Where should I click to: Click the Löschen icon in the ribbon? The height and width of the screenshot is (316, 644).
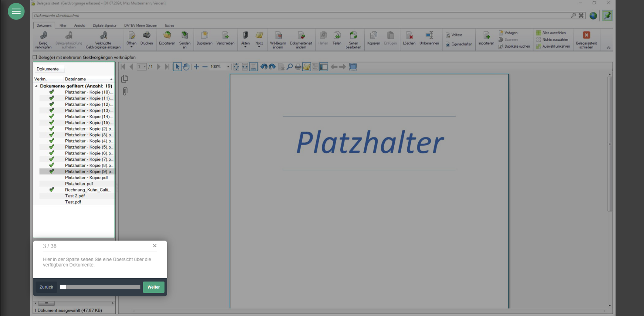[409, 35]
